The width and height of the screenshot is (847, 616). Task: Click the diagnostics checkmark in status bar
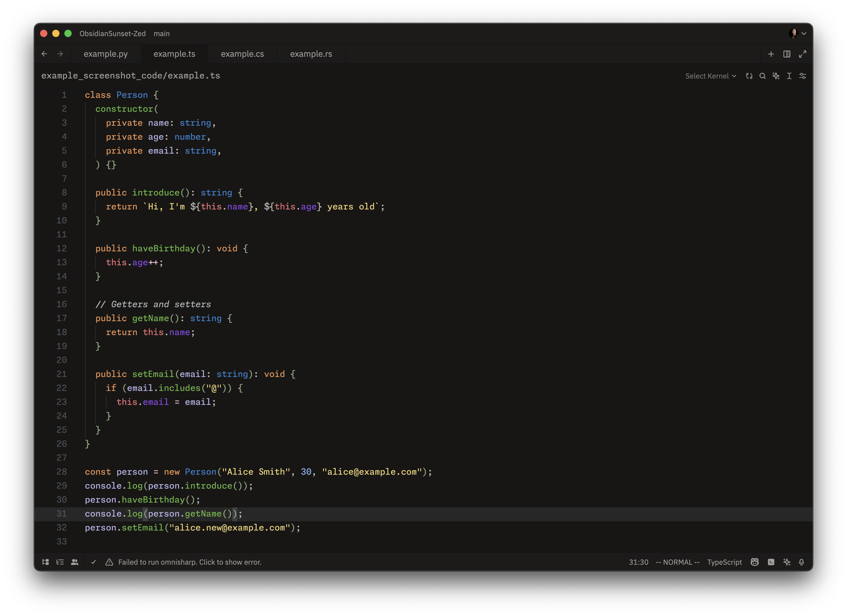(94, 562)
